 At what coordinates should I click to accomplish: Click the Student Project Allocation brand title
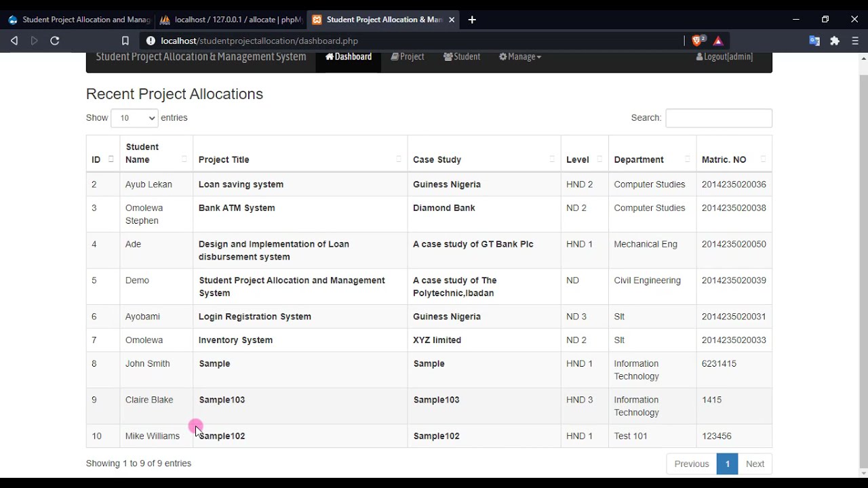tap(201, 57)
